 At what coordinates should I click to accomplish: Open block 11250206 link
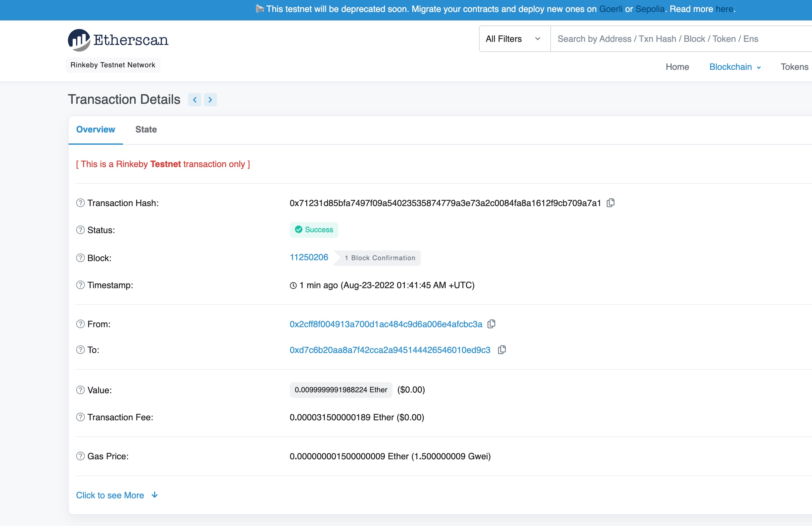[x=309, y=257]
